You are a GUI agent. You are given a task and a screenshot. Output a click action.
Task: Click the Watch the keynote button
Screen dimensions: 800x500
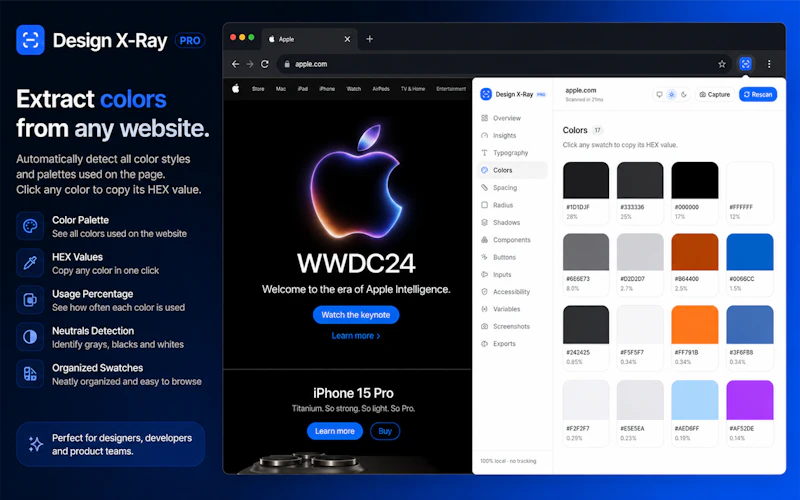point(356,315)
